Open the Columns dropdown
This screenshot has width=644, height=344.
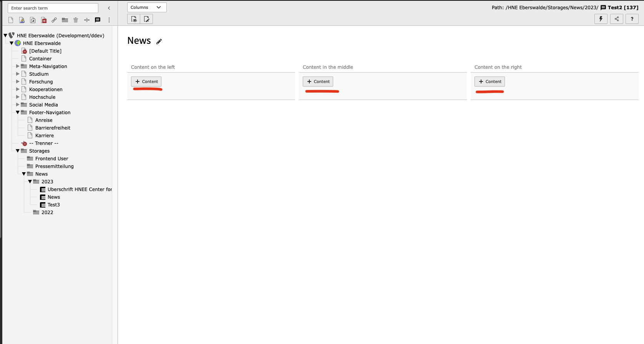tap(146, 7)
